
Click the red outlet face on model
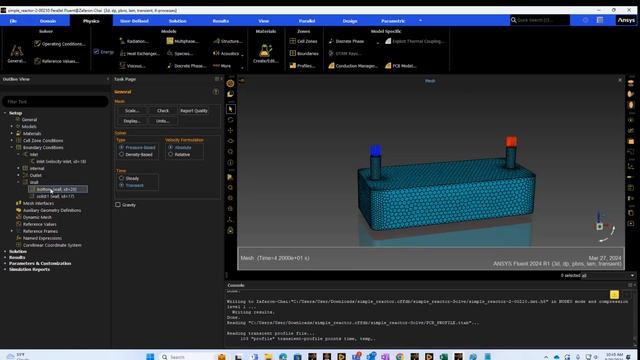point(511,142)
